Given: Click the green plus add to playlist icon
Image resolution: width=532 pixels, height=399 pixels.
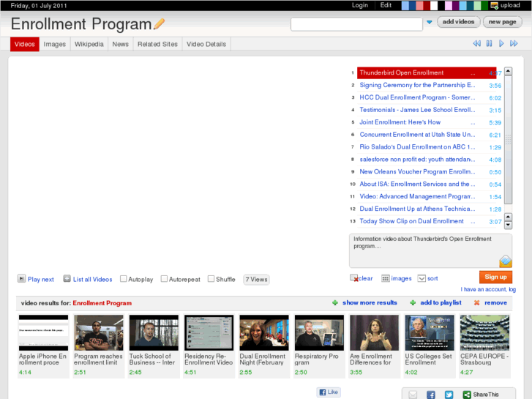Looking at the screenshot, I should point(413,302).
